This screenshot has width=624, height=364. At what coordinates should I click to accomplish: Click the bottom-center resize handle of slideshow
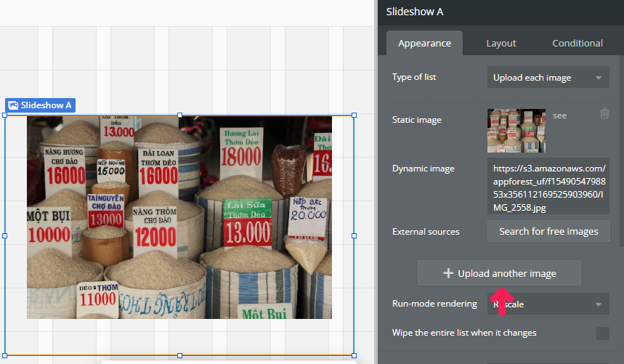click(x=180, y=355)
